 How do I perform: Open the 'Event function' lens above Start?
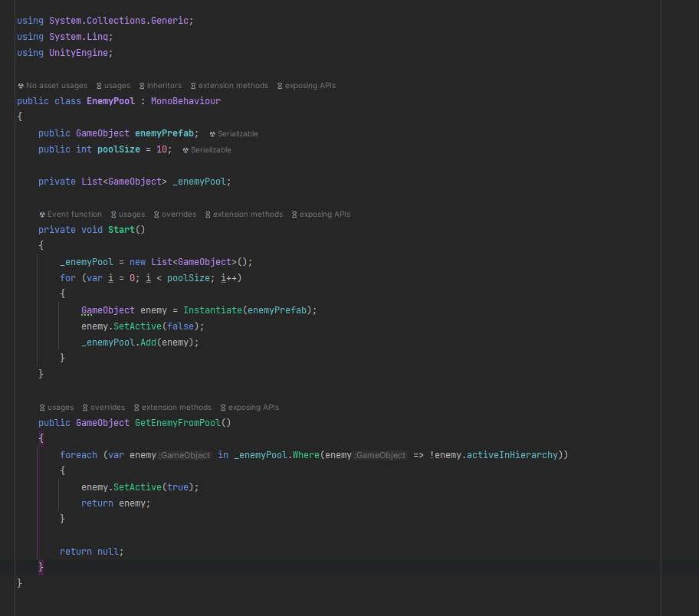point(71,215)
